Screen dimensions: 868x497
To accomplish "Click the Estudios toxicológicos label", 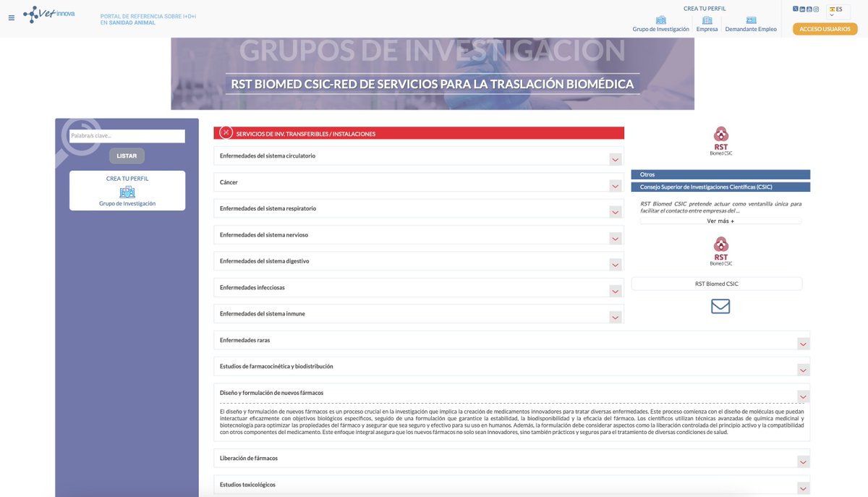I will click(247, 485).
